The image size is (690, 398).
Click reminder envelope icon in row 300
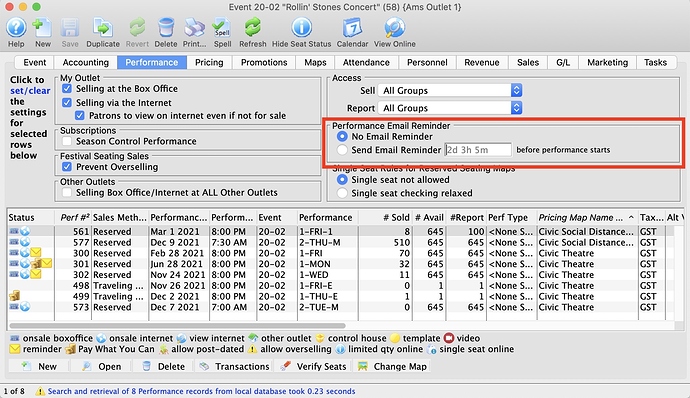36,253
